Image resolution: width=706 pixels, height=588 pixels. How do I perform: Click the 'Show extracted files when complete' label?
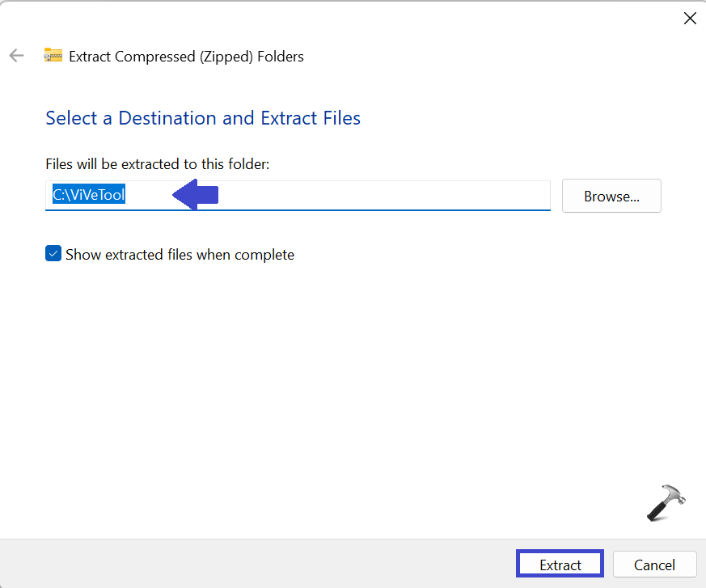pos(180,255)
